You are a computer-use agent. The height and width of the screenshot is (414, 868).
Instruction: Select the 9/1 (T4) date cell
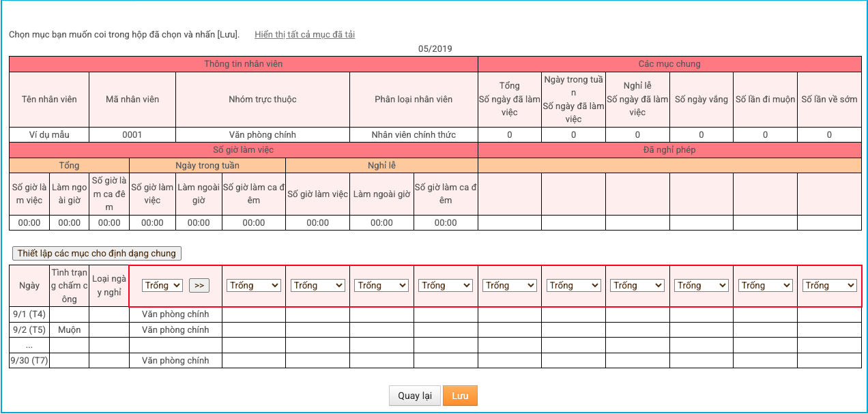pos(29,315)
